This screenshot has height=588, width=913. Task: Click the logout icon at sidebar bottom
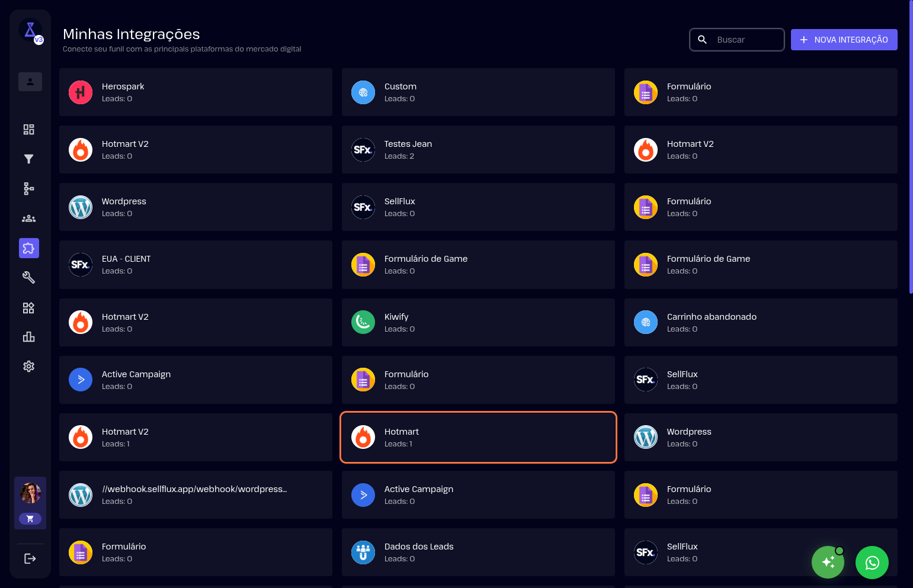tap(30, 558)
